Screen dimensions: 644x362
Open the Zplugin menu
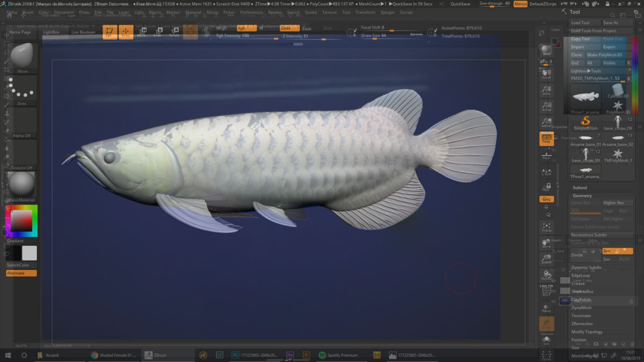point(387,12)
